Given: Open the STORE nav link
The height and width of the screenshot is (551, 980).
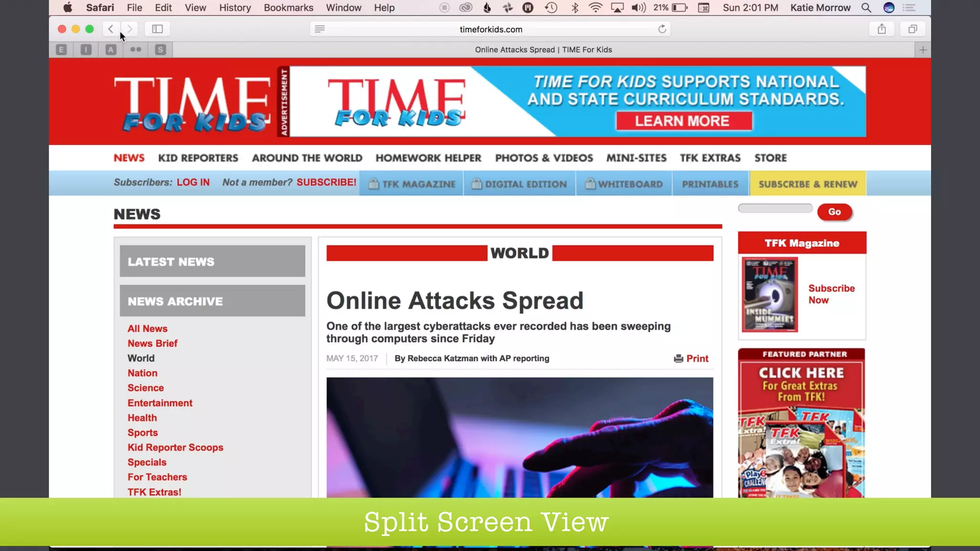Looking at the screenshot, I should pyautogui.click(x=770, y=158).
